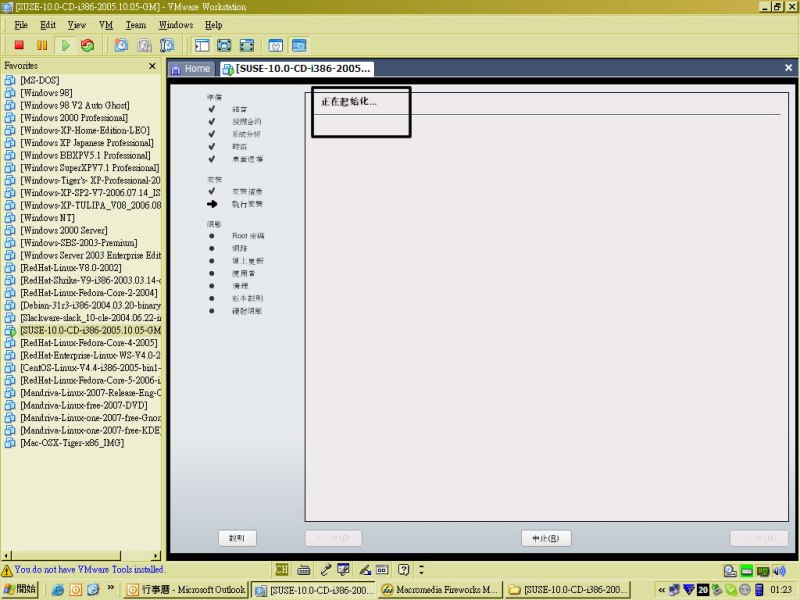
Task: Click the system clock showing 01:23
Action: click(781, 590)
